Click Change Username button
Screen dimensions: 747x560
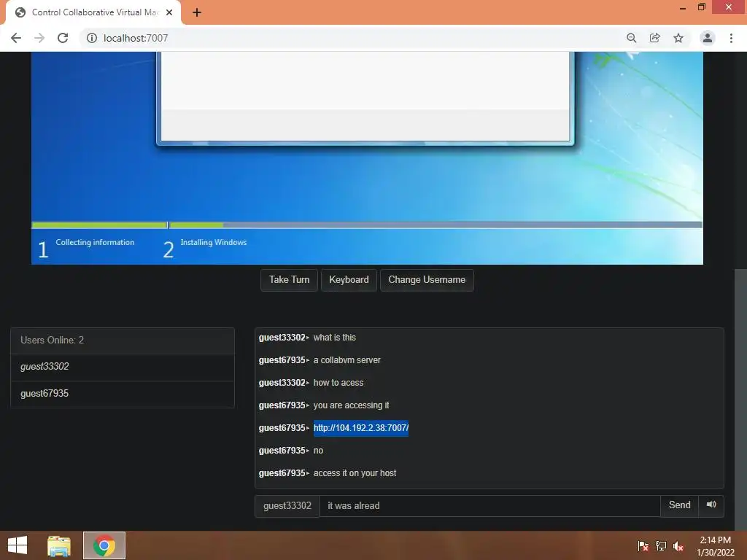tap(427, 280)
